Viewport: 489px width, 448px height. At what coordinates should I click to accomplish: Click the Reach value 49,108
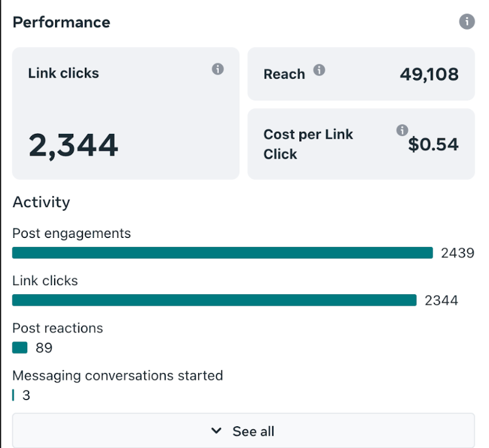point(428,74)
